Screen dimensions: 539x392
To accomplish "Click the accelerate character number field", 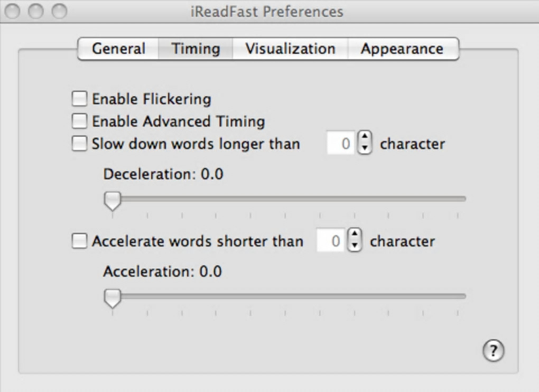I will [x=330, y=241].
